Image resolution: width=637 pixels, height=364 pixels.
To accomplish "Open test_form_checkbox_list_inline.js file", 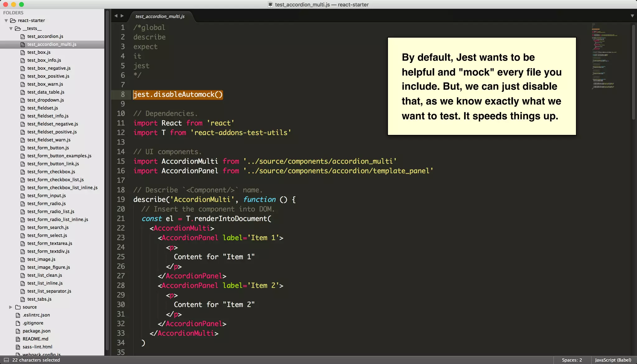I will click(63, 188).
